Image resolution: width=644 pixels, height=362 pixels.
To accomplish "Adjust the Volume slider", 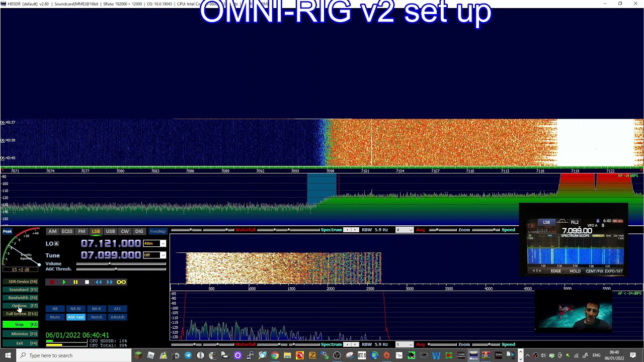I will 121,264.
